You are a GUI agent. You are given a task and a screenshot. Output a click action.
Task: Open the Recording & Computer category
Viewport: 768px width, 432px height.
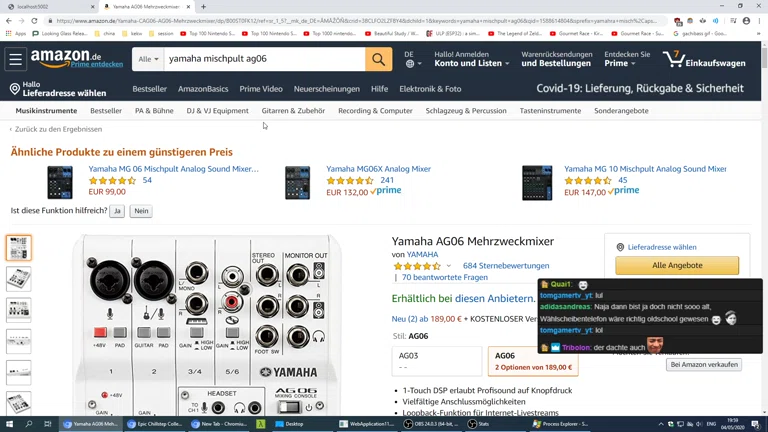point(375,111)
